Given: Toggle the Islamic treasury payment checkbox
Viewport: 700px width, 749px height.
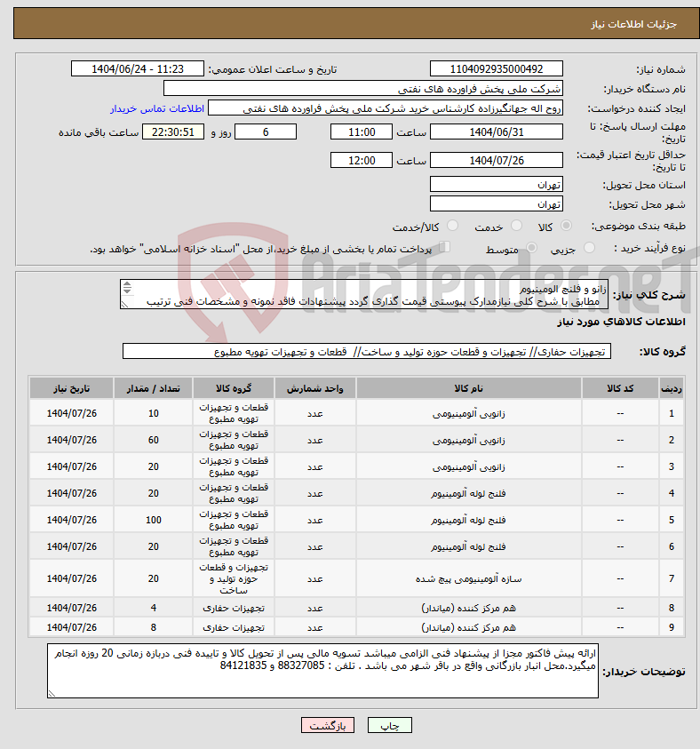Looking at the screenshot, I should pos(444,247).
